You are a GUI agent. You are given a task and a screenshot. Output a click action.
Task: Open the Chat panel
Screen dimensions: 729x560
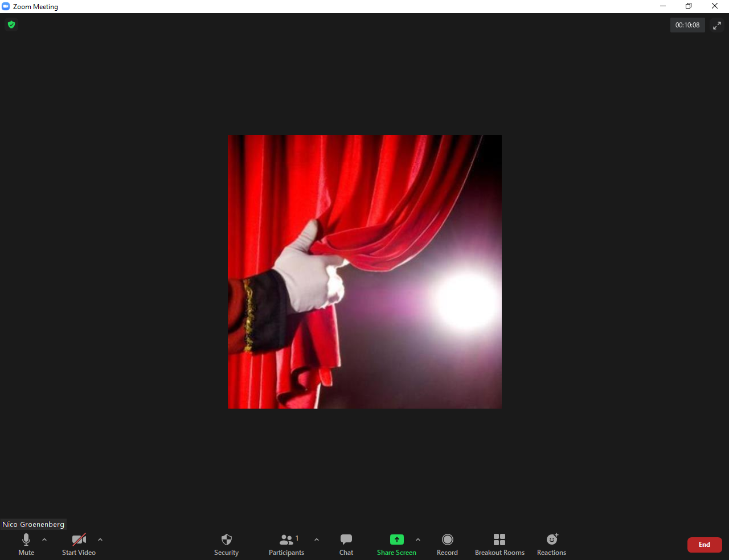click(x=346, y=545)
